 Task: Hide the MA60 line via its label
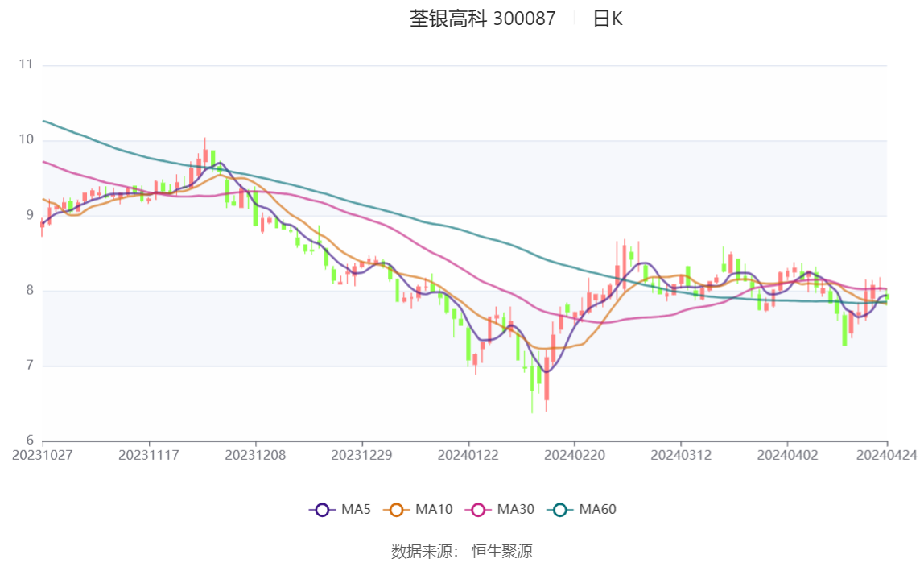(x=597, y=509)
